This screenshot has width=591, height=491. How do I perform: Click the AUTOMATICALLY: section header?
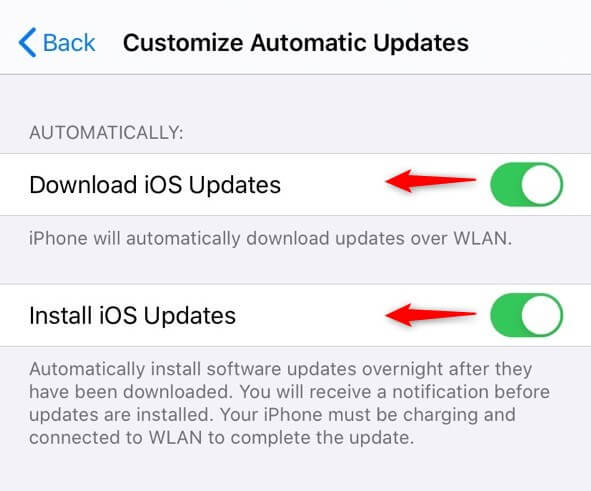coord(106,133)
